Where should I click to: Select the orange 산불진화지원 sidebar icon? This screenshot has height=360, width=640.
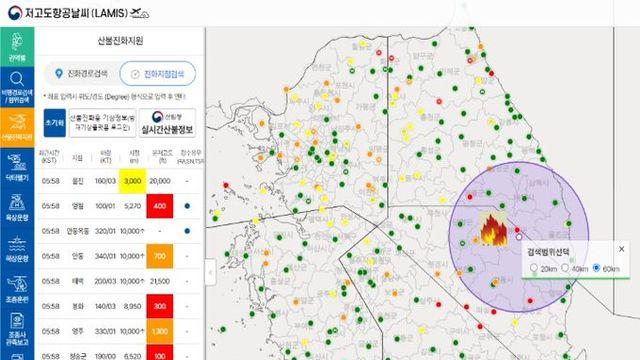[17, 127]
